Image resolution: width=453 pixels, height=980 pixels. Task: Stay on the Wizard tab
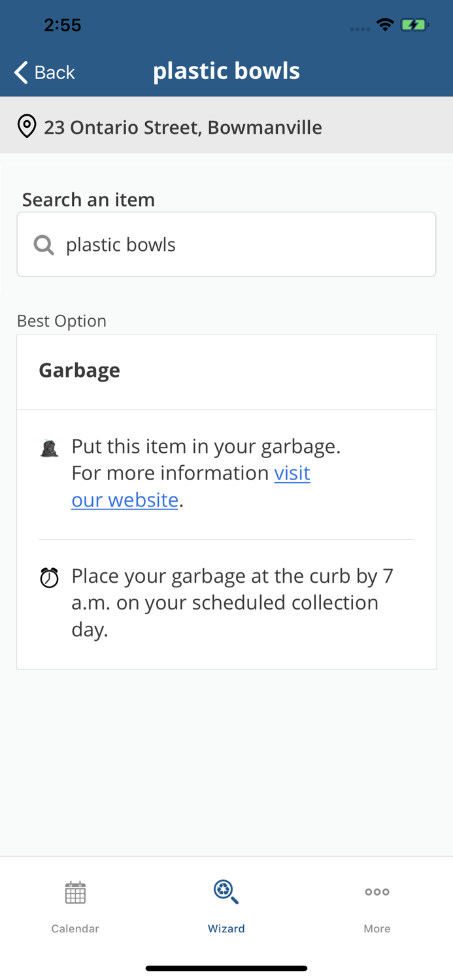[226, 908]
